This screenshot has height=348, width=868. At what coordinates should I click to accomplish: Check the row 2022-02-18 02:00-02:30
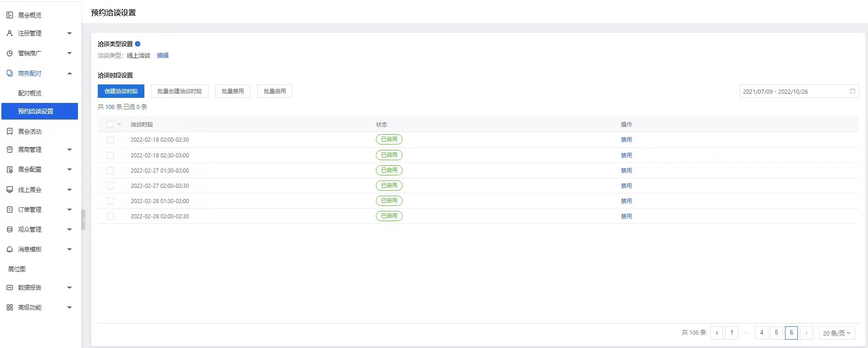pyautogui.click(x=110, y=140)
